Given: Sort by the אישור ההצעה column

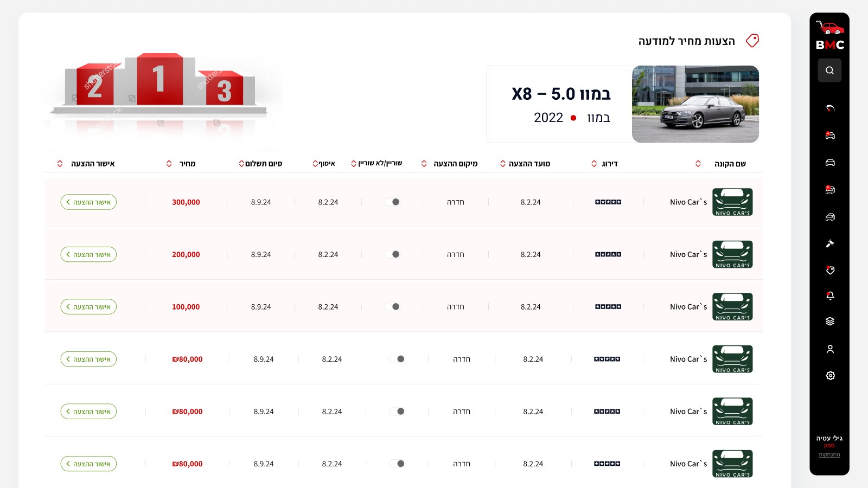Looking at the screenshot, I should [x=60, y=164].
